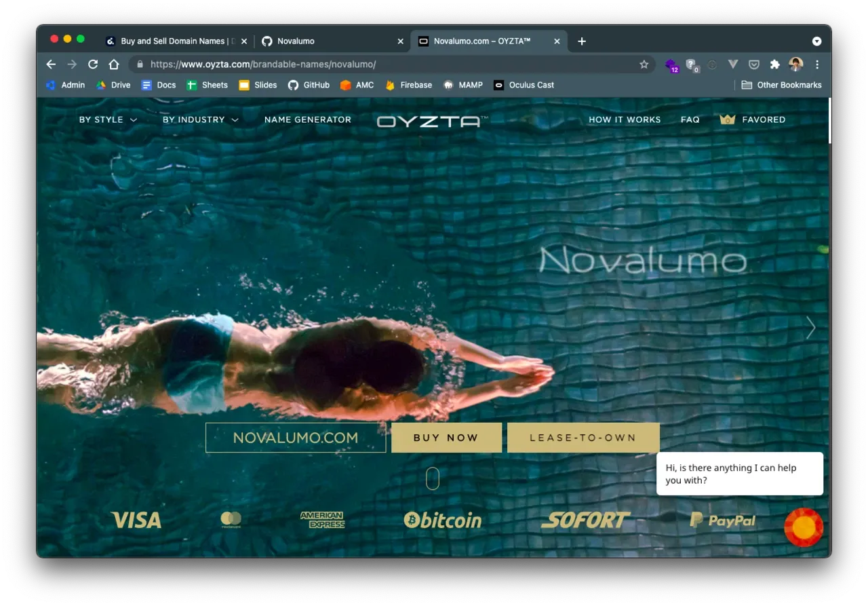Click the Buy Now button
Image resolution: width=868 pixels, height=606 pixels.
tap(446, 438)
